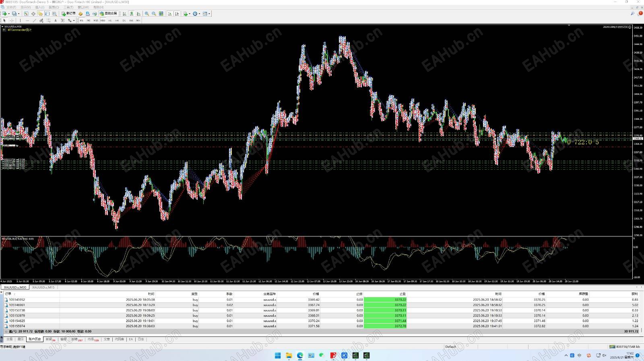Switch chart to candlestick style
This screenshot has height=361, width=644.
131,14
